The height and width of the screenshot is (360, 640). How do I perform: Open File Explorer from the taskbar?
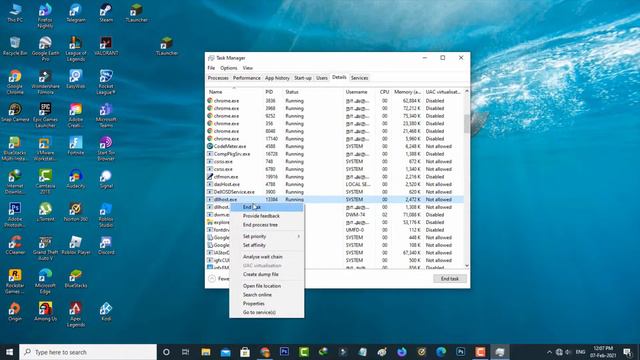coord(206,352)
